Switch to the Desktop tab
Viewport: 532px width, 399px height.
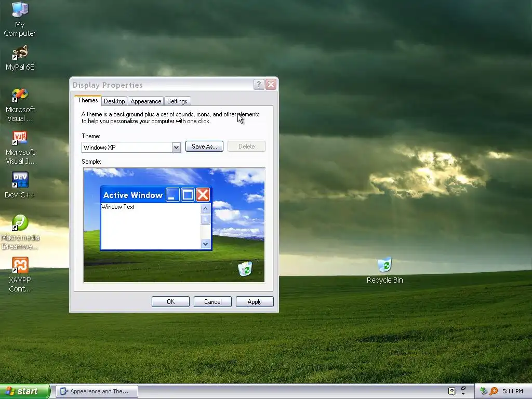pyautogui.click(x=114, y=101)
